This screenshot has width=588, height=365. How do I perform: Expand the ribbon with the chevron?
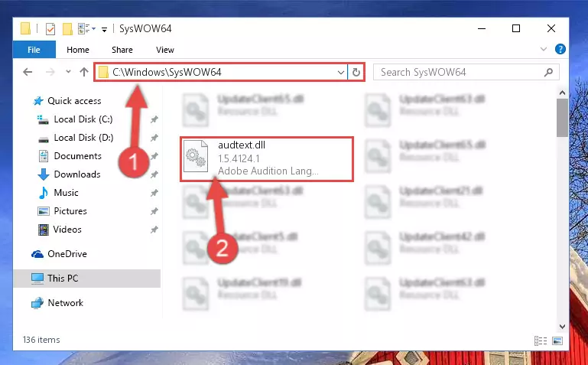click(x=544, y=49)
